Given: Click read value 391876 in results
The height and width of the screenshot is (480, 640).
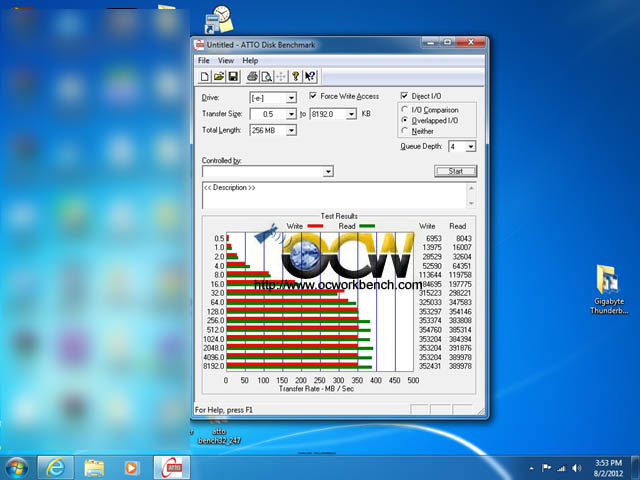Looking at the screenshot, I should coord(460,348).
